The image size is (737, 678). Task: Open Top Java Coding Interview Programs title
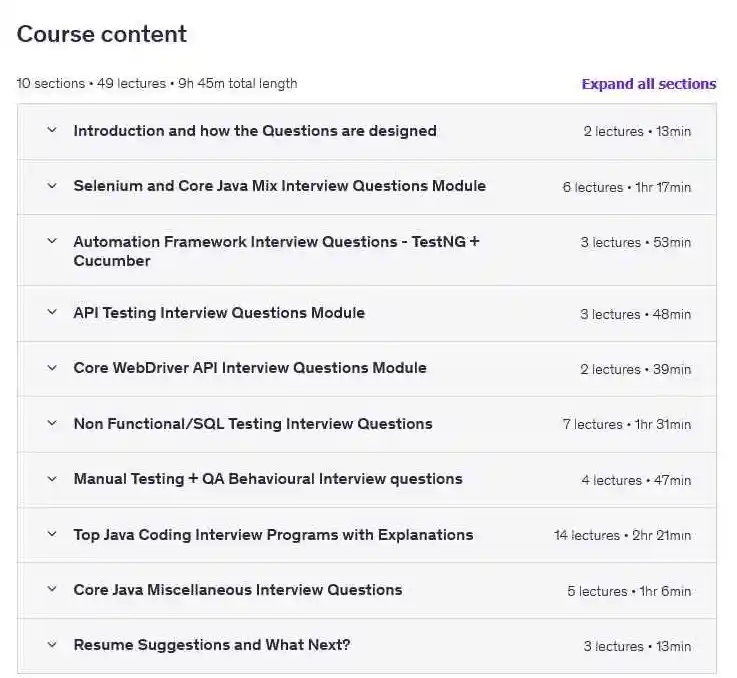[x=273, y=535]
